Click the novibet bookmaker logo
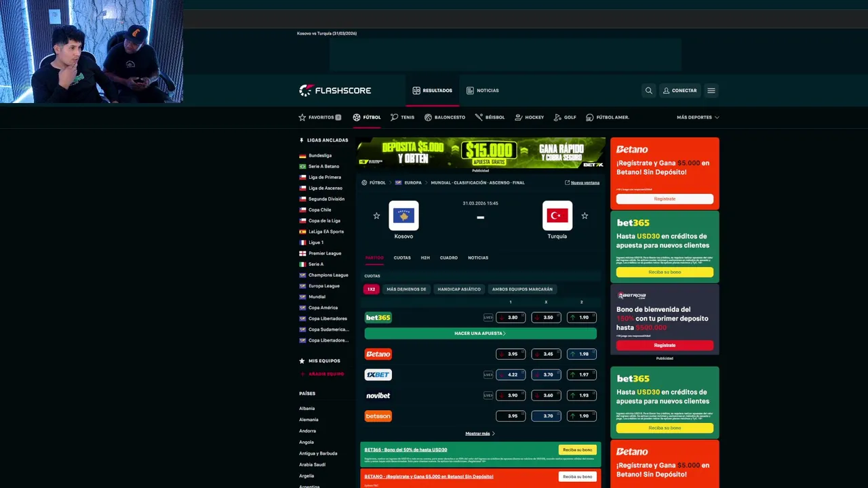 pyautogui.click(x=378, y=396)
